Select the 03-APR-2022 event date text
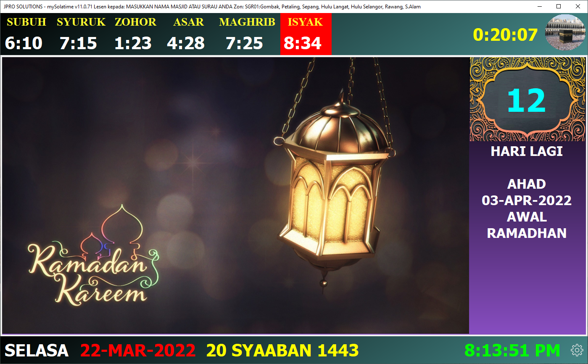Viewport: 588px width, 364px height. coord(527,200)
